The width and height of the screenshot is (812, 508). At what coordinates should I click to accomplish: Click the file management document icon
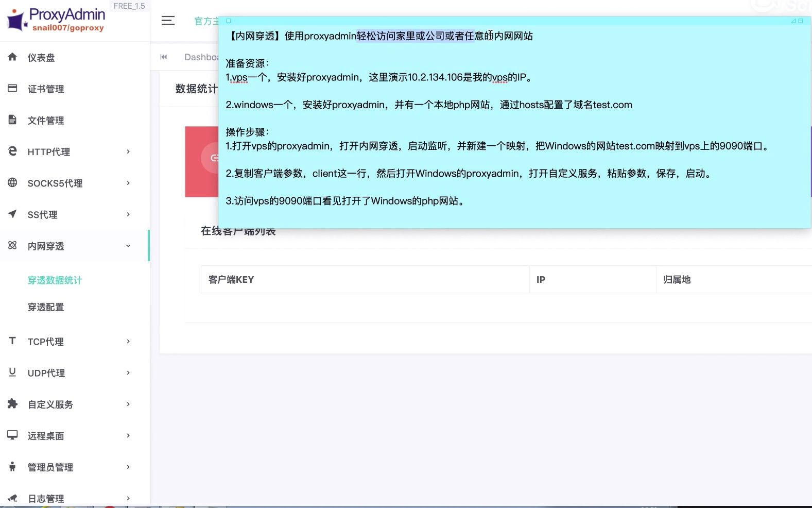(12, 120)
